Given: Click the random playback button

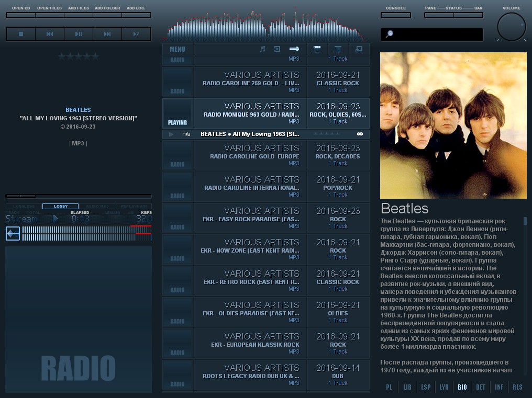Looking at the screenshot, I should 136,34.
